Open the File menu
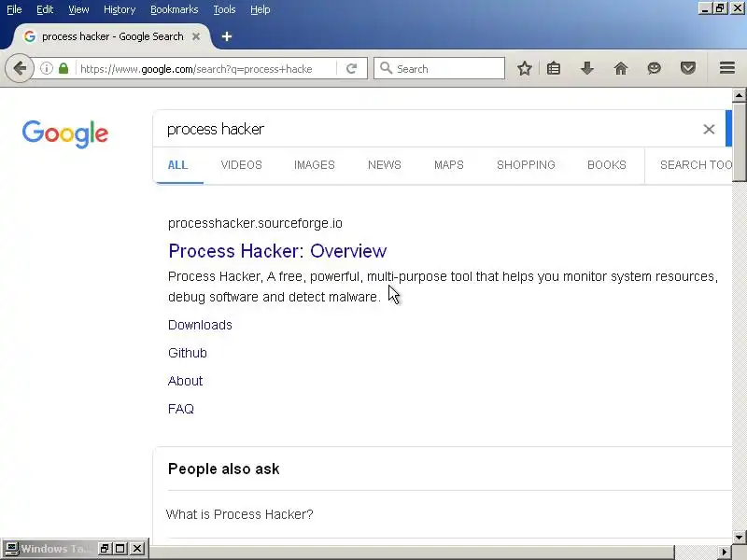This screenshot has height=560, width=747. [x=14, y=9]
